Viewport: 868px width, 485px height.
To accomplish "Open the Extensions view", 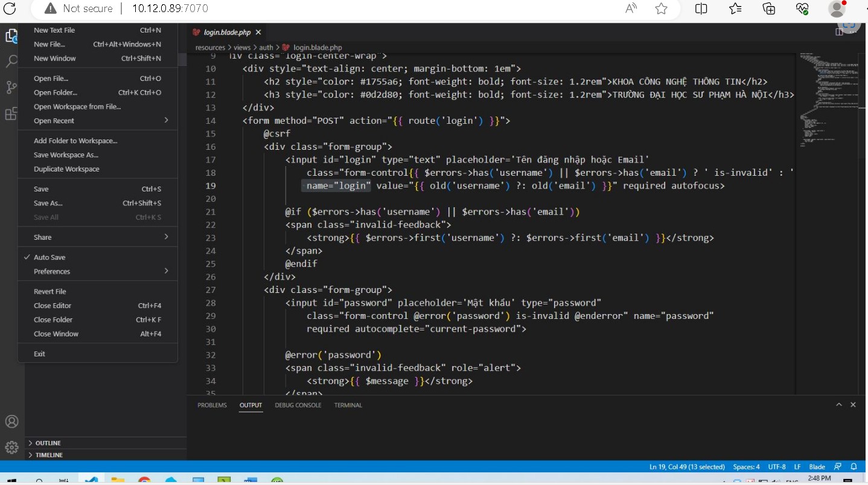I will point(11,114).
